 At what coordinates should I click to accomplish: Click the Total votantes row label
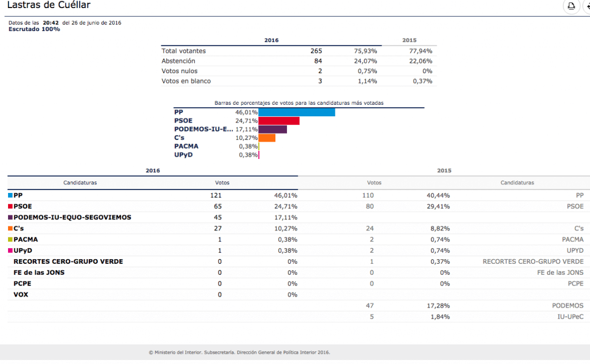point(183,51)
